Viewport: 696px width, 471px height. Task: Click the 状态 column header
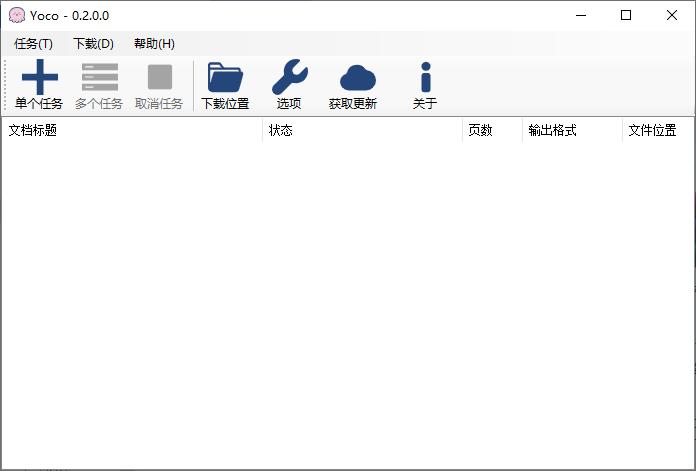(x=362, y=131)
